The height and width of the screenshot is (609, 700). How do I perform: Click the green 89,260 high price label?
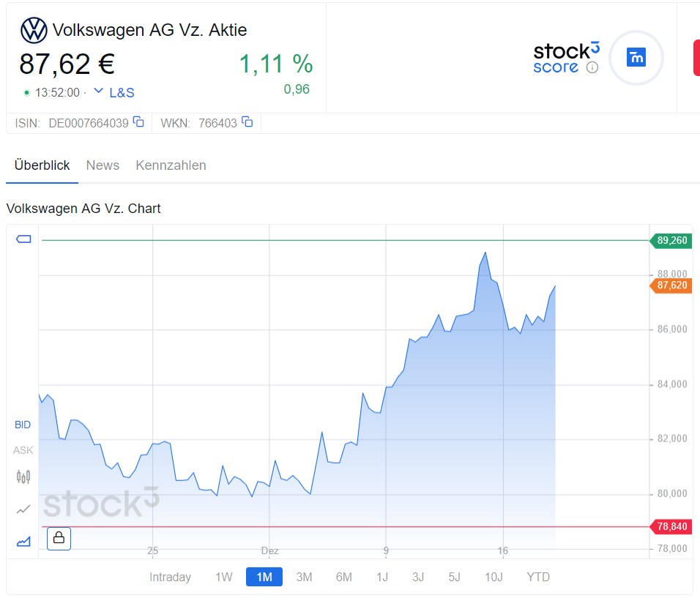pos(671,241)
